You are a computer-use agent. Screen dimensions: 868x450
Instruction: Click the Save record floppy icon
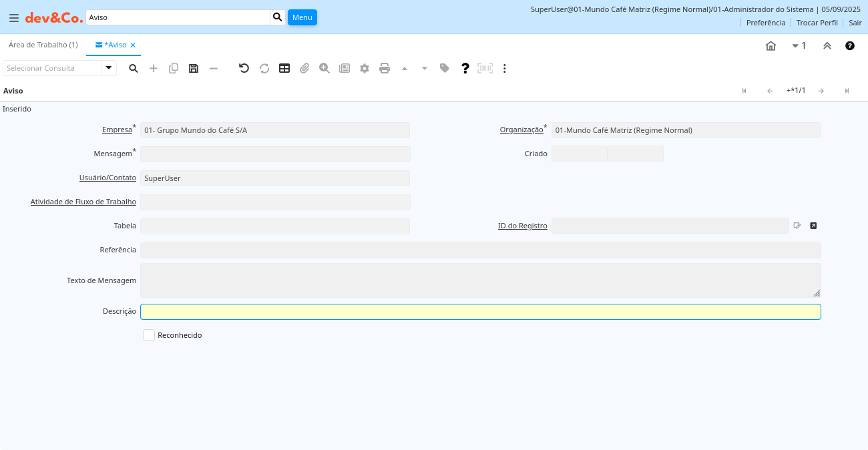pyautogui.click(x=194, y=68)
